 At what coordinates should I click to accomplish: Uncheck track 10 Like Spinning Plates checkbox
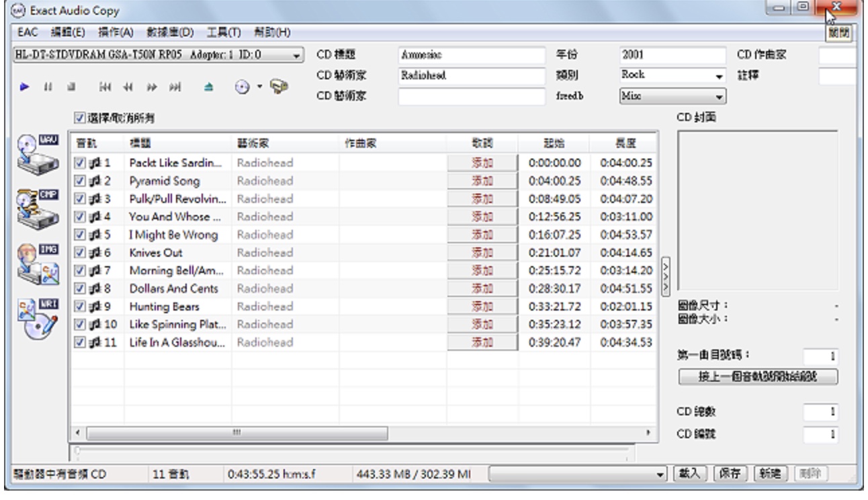80,325
